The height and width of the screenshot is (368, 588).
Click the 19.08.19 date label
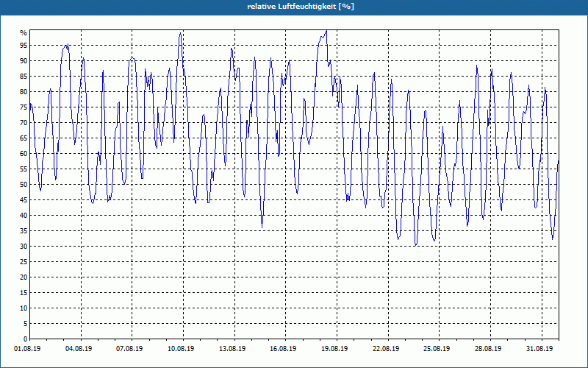click(x=334, y=349)
